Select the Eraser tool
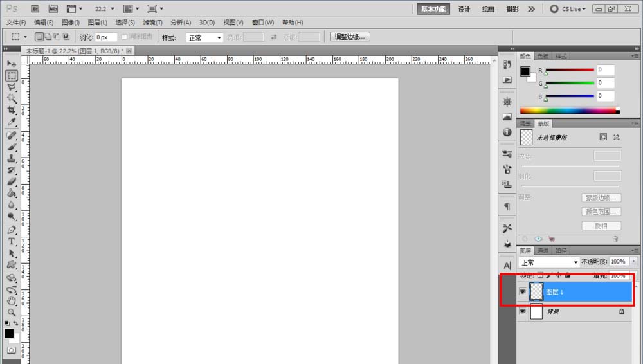The image size is (643, 364). (x=12, y=181)
